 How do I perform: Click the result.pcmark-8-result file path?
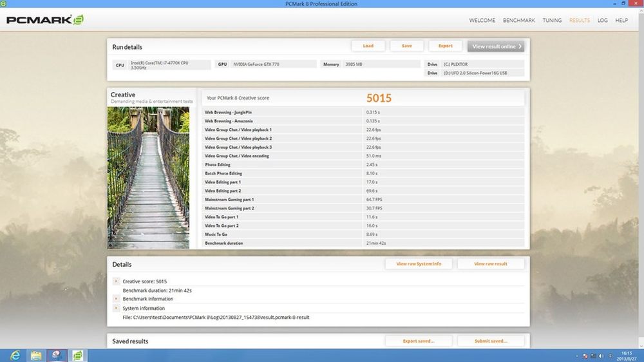click(216, 317)
